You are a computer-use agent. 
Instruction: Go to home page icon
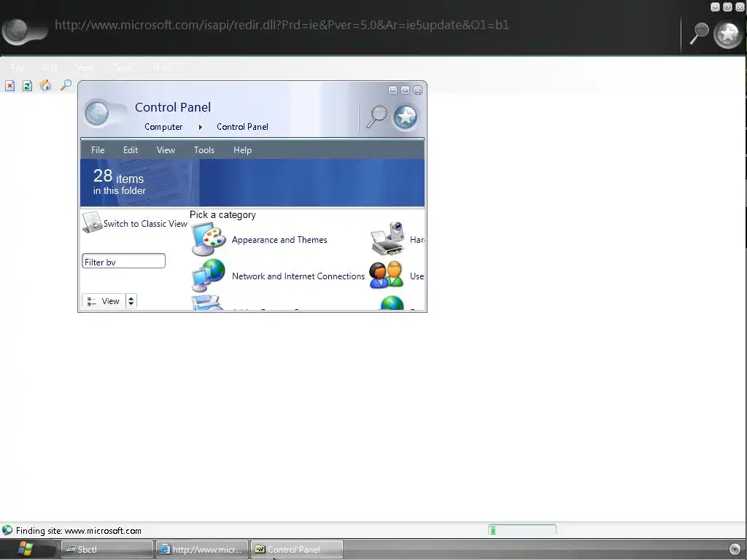point(46,85)
